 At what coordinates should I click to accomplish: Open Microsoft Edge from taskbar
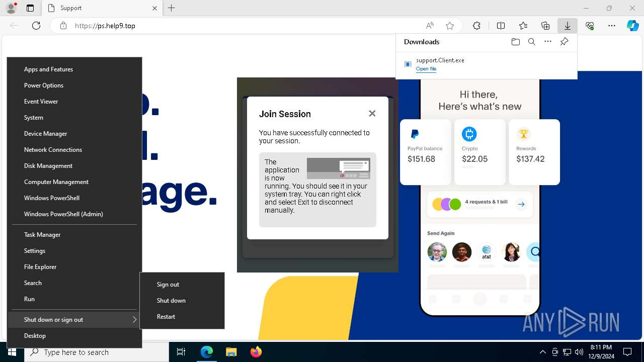(x=207, y=352)
